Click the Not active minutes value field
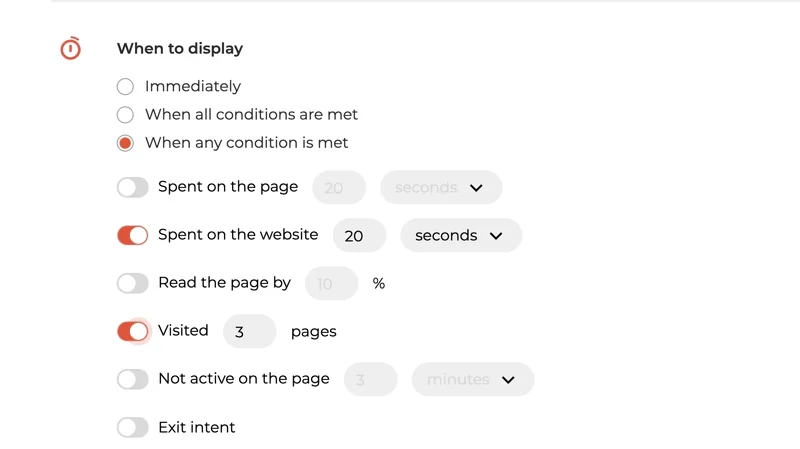This screenshot has height=449, width=800. 370,379
